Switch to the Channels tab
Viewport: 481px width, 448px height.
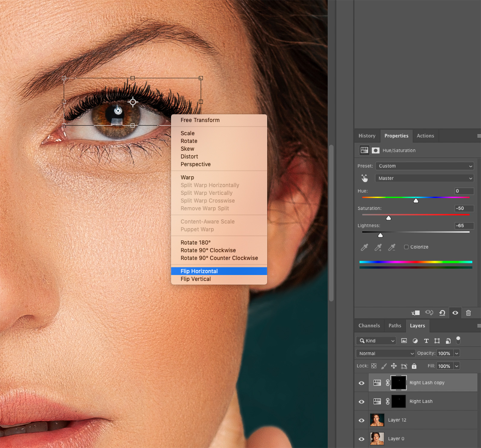click(x=369, y=326)
